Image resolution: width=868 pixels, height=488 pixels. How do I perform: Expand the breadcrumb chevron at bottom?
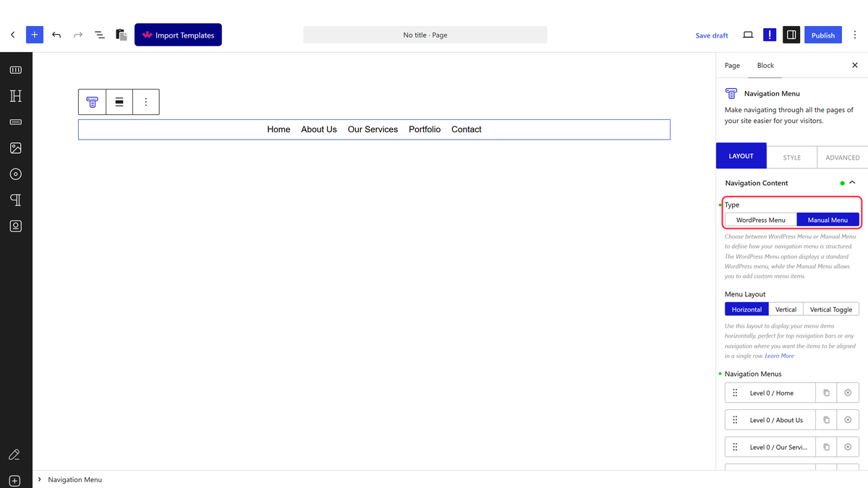(x=39, y=479)
